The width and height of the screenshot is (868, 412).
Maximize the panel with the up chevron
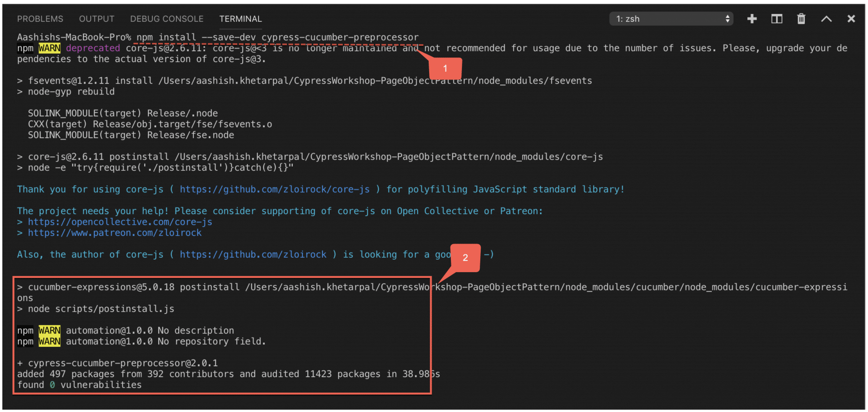click(826, 19)
